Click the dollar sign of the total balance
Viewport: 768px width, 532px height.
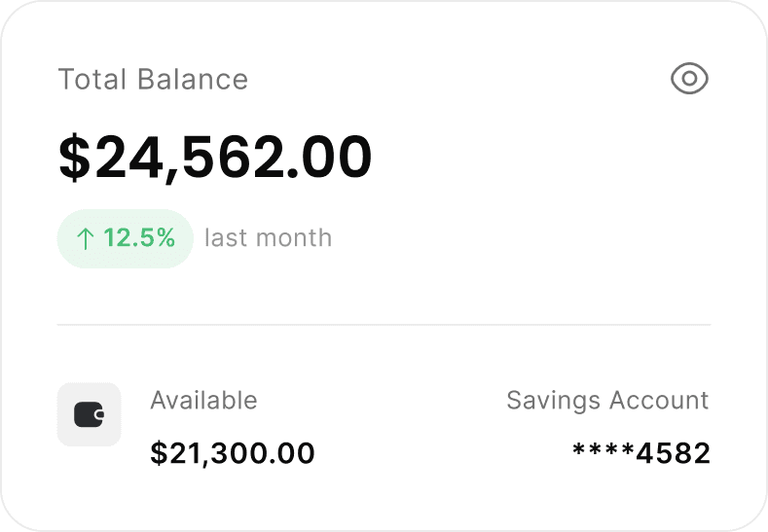pos(73,158)
